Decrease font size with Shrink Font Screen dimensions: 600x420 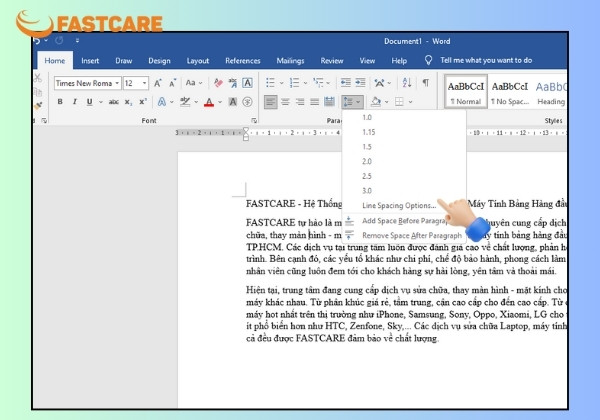173,83
